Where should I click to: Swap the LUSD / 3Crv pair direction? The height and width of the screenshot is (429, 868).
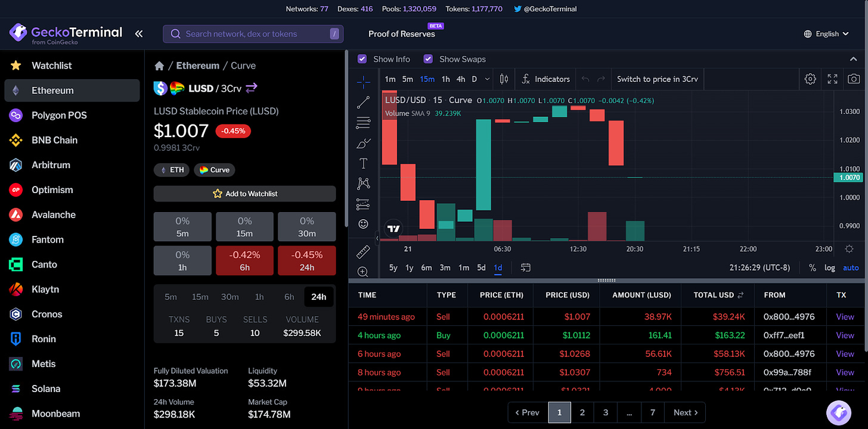pyautogui.click(x=252, y=88)
